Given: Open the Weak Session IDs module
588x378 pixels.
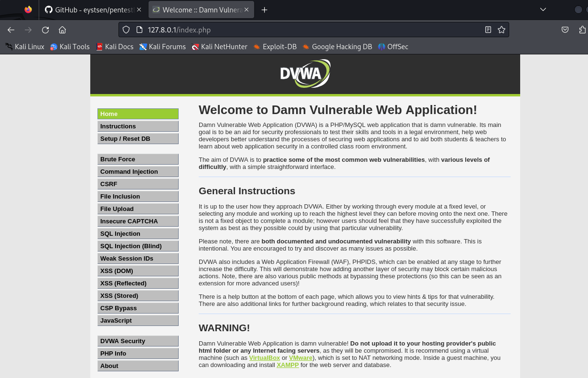Looking at the screenshot, I should pyautogui.click(x=138, y=259).
